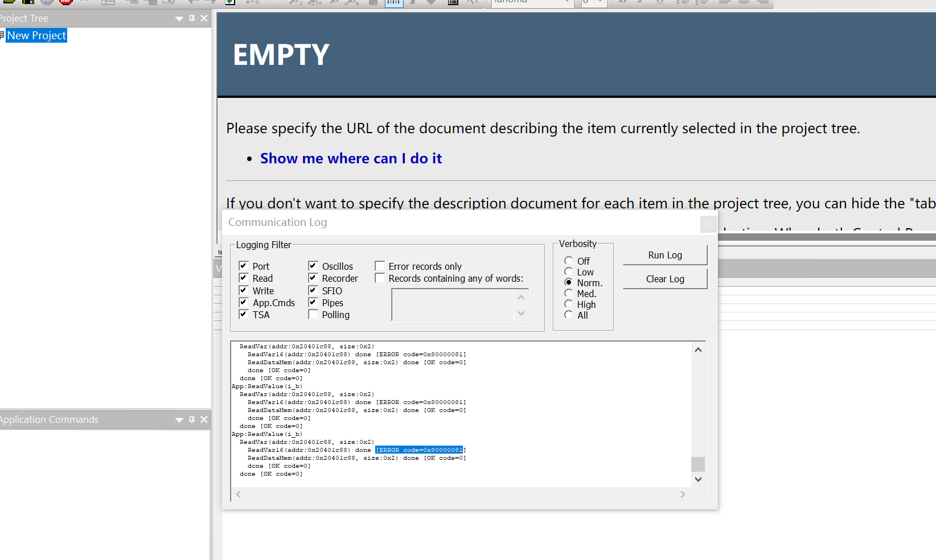Uncheck the Recorder logging filter
The width and height of the screenshot is (936, 560).
(x=313, y=278)
